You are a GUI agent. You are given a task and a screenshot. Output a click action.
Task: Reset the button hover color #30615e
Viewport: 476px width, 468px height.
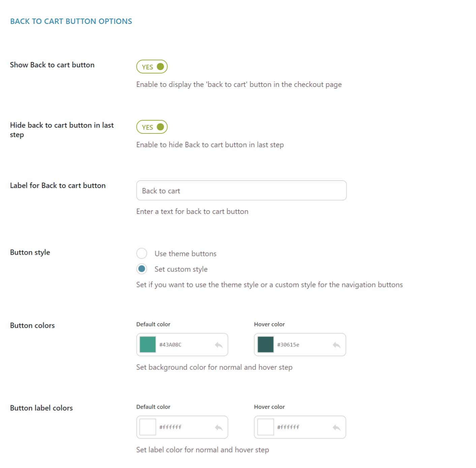[x=336, y=345]
